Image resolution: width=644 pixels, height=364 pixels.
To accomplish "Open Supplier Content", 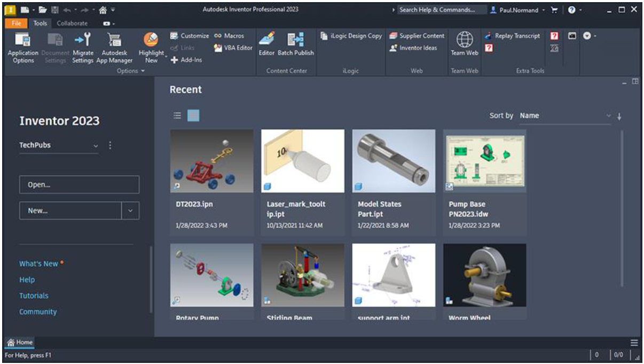I will [x=417, y=36].
